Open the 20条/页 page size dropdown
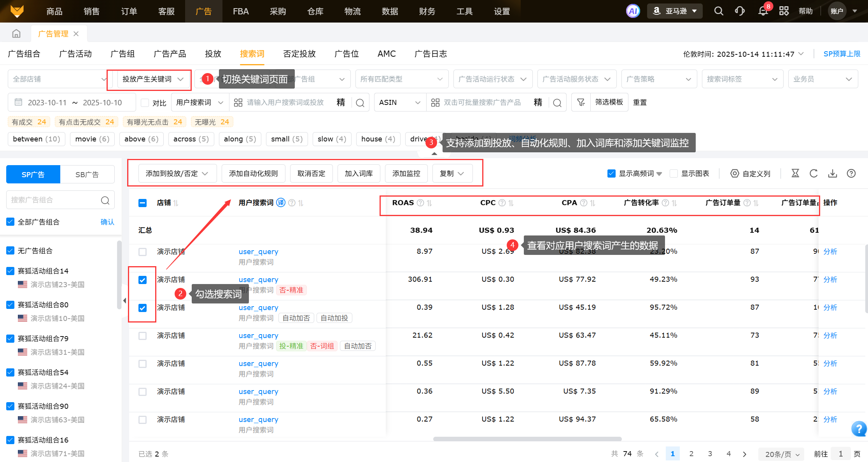Viewport: 868px width, 462px height. click(782, 454)
